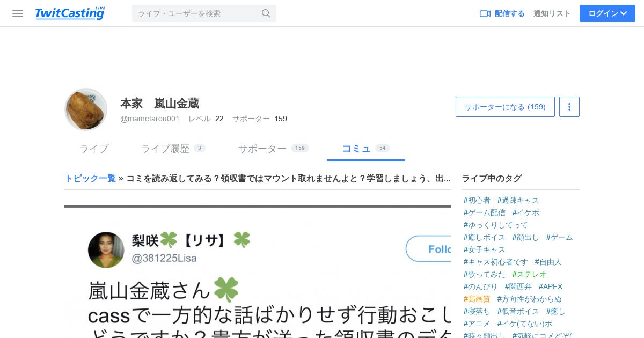
Task: Open the three-dot more options button
Action: (x=569, y=107)
